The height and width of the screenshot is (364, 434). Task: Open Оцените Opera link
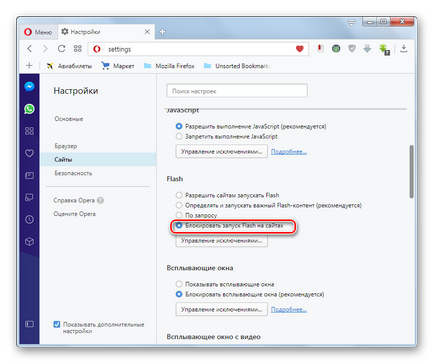tap(74, 214)
